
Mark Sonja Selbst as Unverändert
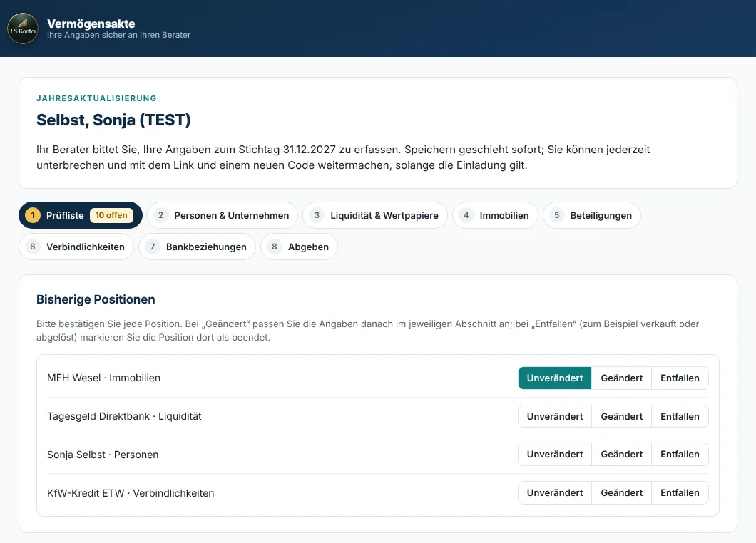tap(555, 455)
